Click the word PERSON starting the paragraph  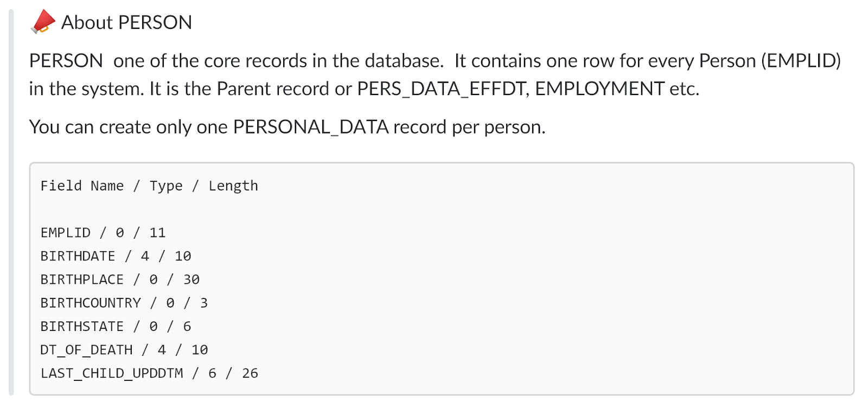coord(66,61)
